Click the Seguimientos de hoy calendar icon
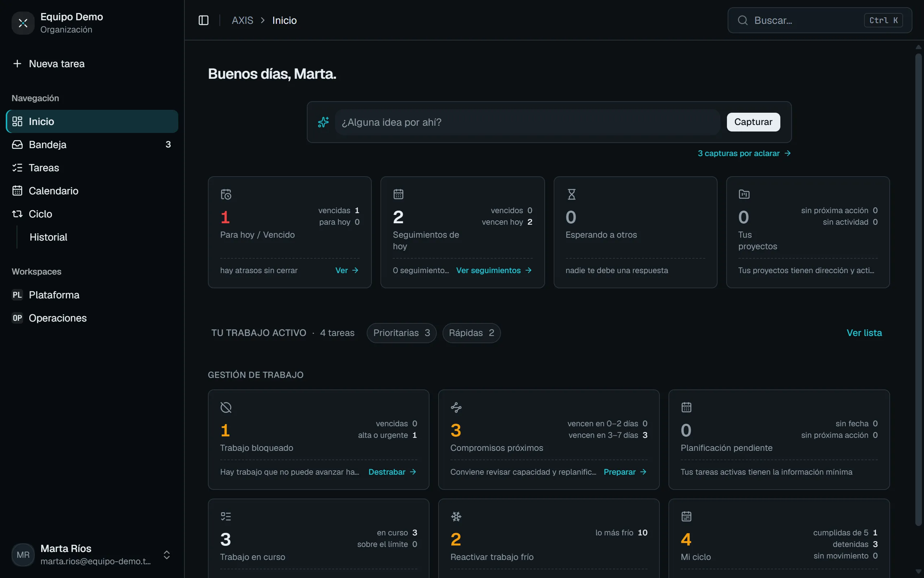 pyautogui.click(x=398, y=194)
